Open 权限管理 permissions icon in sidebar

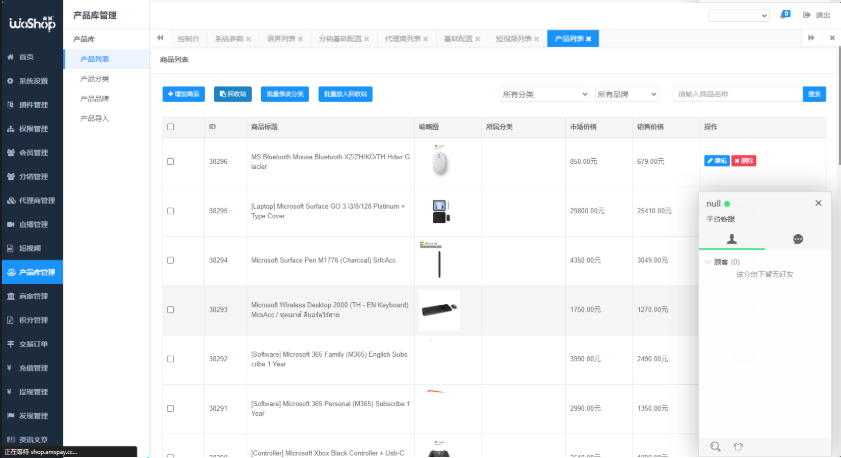pos(10,129)
